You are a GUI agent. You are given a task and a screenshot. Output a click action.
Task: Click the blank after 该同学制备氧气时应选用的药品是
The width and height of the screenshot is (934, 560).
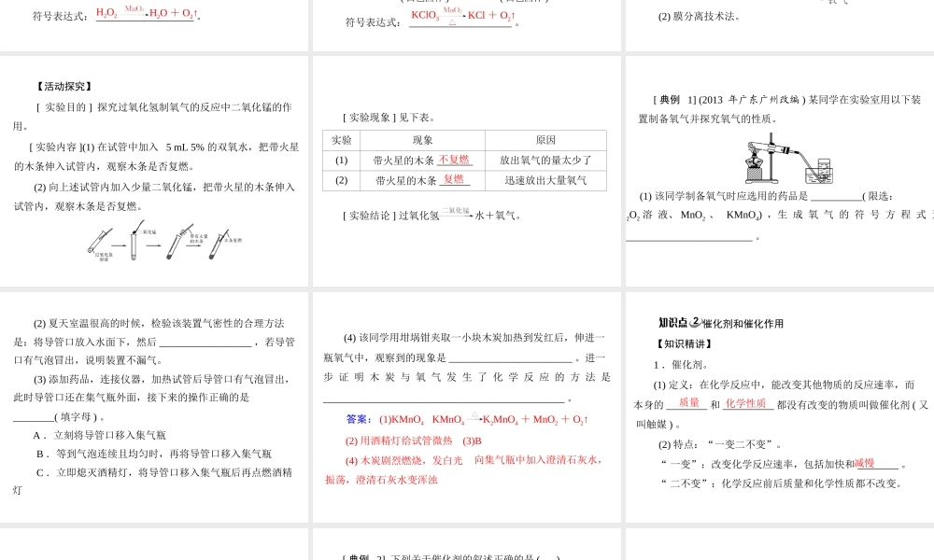[836, 198]
